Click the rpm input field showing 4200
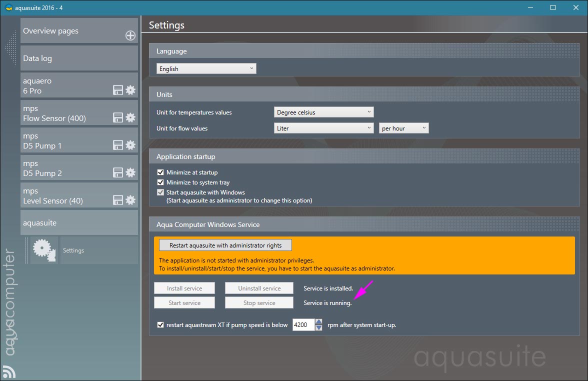Viewport: 588px width, 381px height. (303, 325)
